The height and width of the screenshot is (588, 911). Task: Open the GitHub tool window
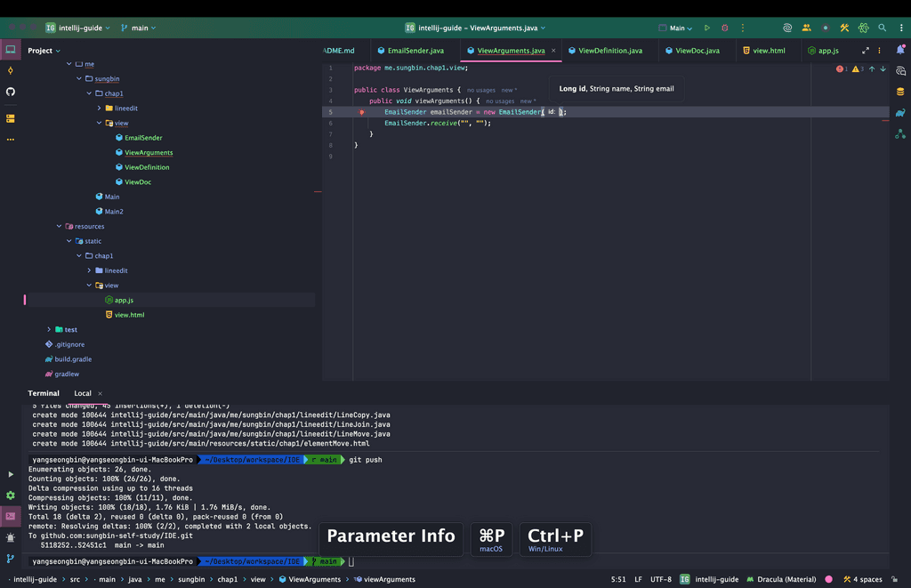point(11,92)
